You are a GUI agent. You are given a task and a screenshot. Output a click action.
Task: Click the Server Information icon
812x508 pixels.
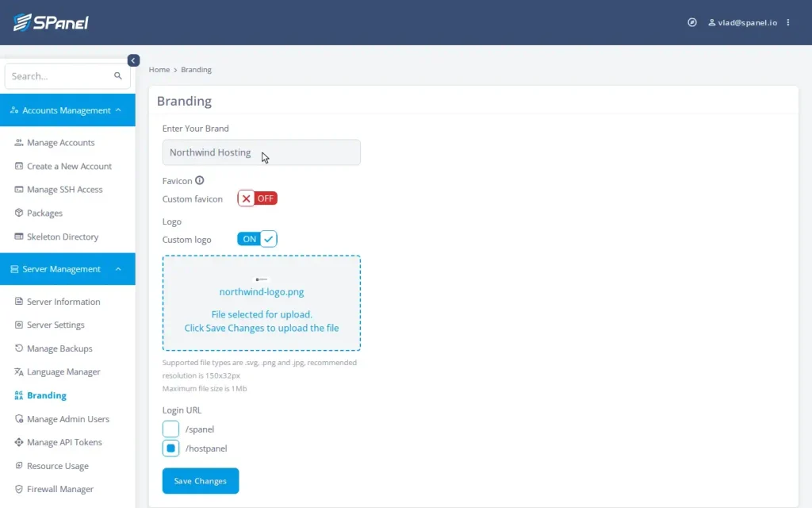[x=19, y=301]
